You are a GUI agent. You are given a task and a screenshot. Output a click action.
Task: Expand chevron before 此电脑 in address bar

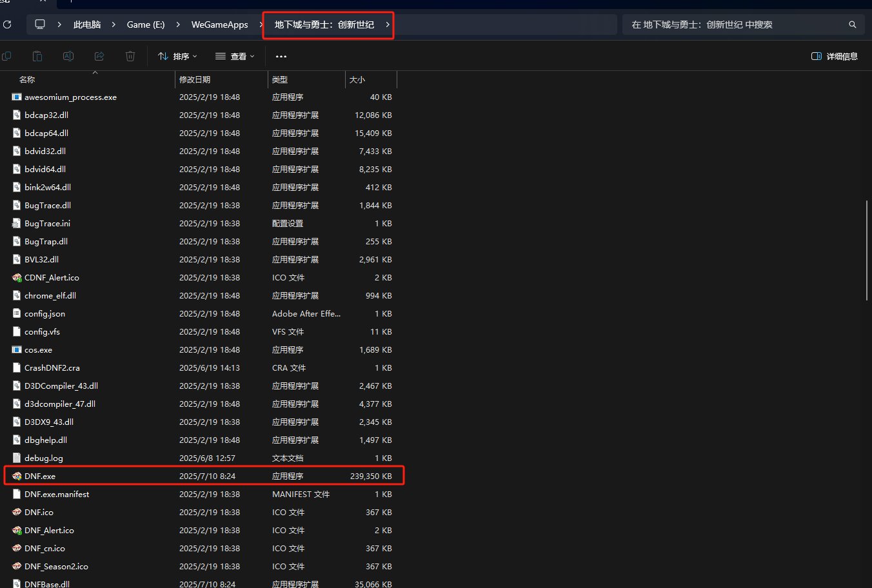(x=59, y=24)
